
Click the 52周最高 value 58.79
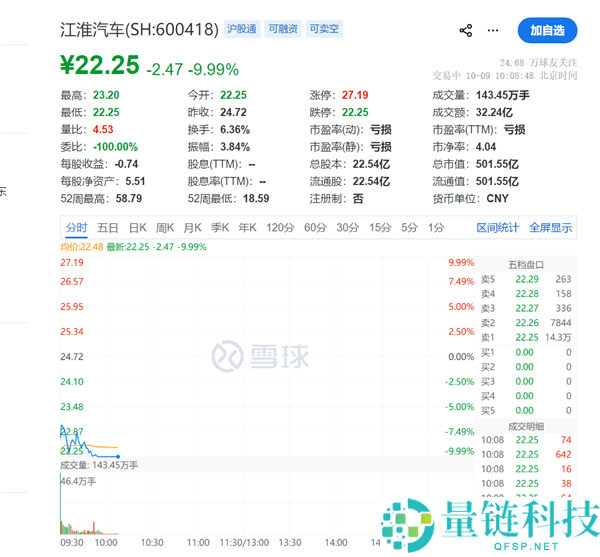click(129, 199)
